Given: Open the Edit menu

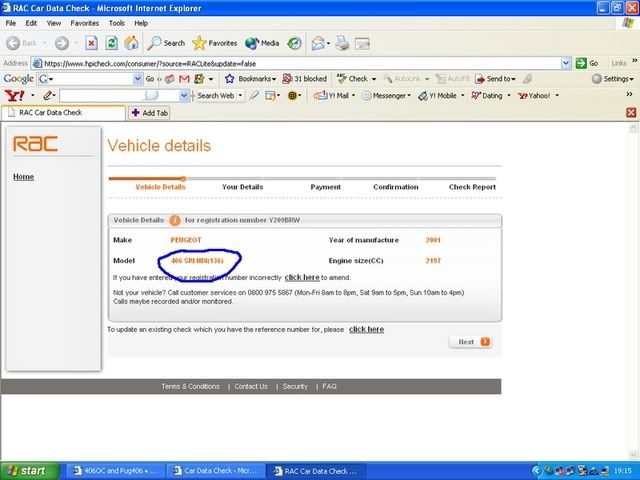Looking at the screenshot, I should coord(31,23).
